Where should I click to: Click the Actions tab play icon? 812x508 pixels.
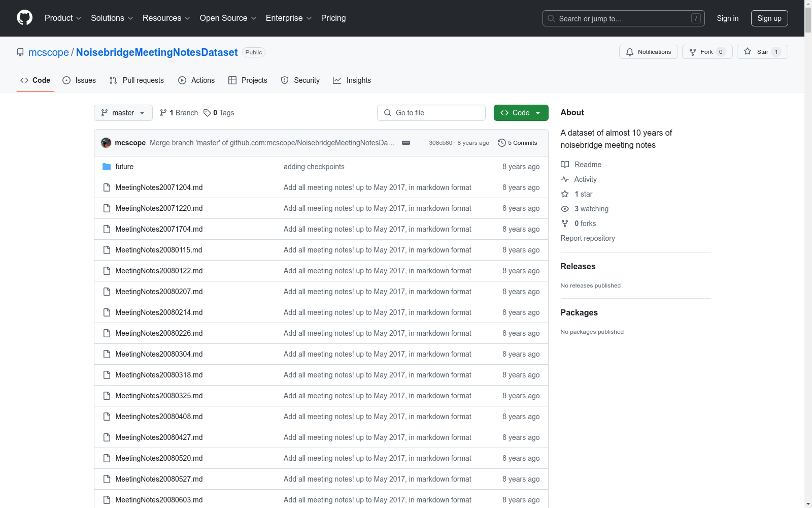coord(182,80)
